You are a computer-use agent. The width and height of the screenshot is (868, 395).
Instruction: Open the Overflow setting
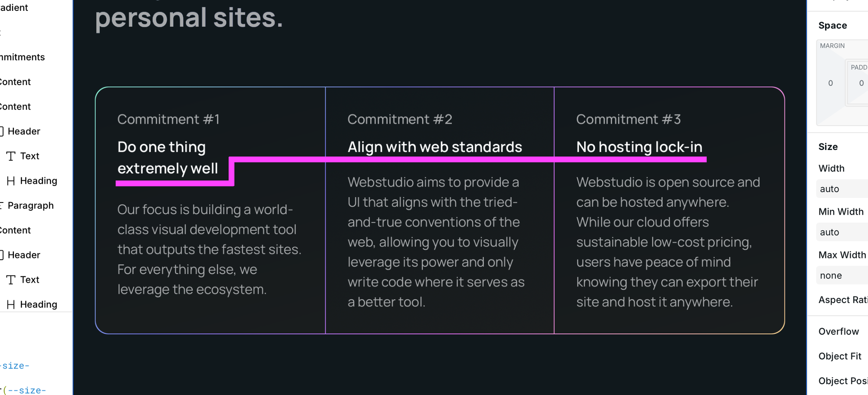point(838,331)
